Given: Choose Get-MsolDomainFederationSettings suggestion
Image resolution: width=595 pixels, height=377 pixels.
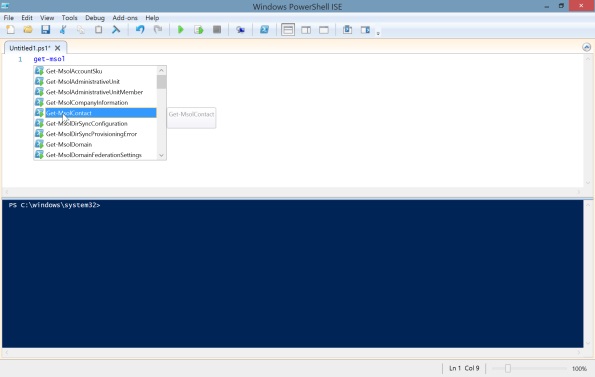Looking at the screenshot, I should tap(95, 155).
